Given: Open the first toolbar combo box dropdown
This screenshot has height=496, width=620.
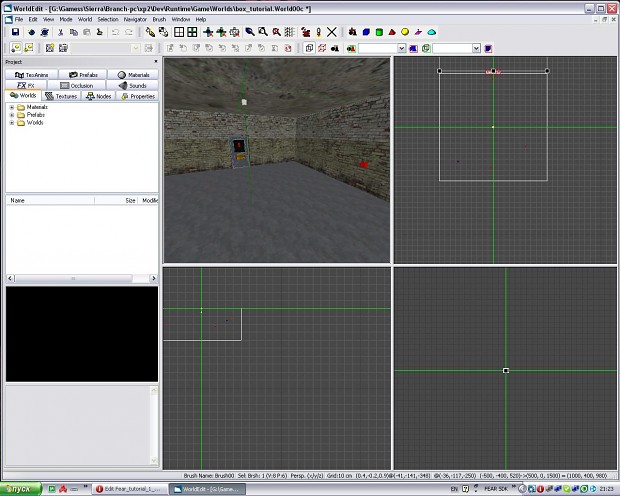Looking at the screenshot, I should click(401, 48).
